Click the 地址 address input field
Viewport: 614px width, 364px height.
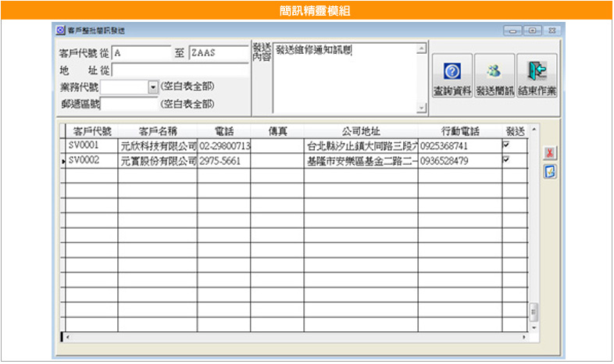pyautogui.click(x=180, y=70)
